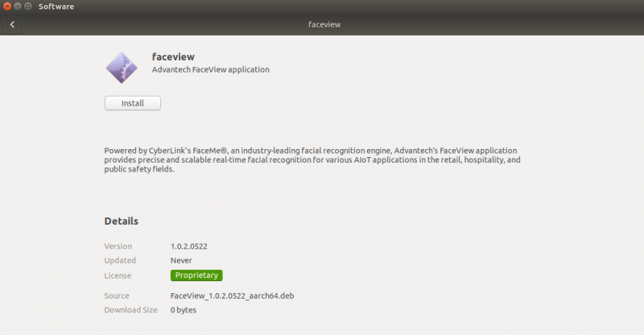Screen dimensions: 644x335
Task: Click the Download Size label
Action: pos(130,310)
